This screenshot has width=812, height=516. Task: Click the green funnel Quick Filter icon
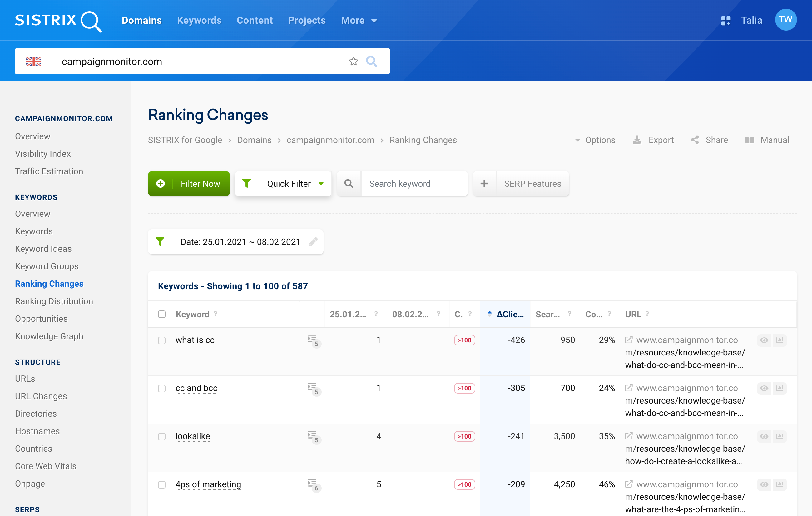[x=246, y=183]
